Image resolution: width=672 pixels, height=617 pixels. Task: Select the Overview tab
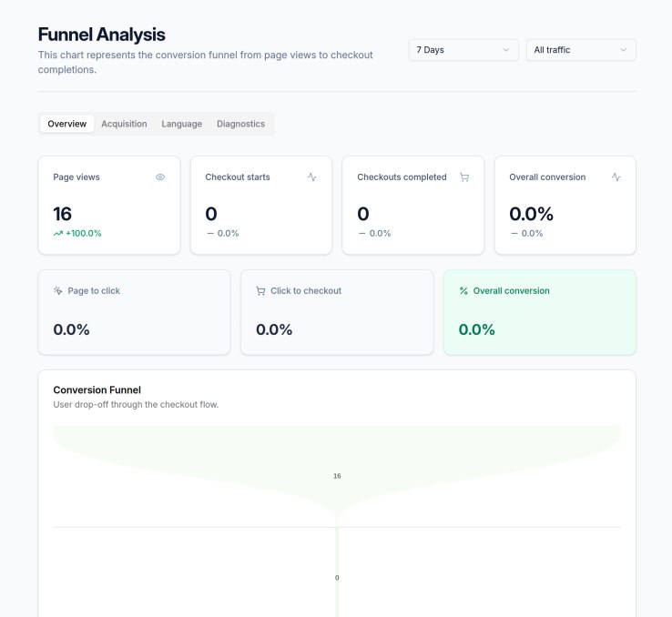click(67, 124)
